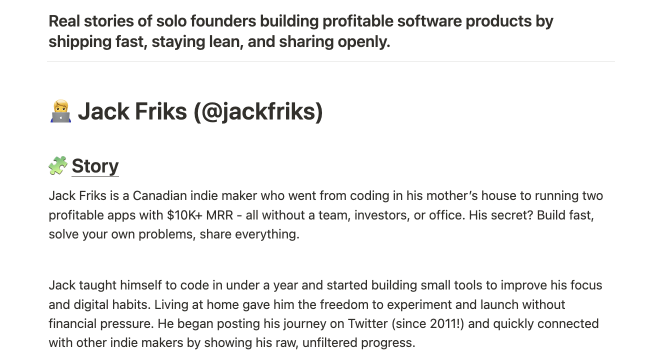Click the bold intro line starting "Real stories"
Image resolution: width=650 pixels, height=360 pixels.
pyautogui.click(x=301, y=32)
